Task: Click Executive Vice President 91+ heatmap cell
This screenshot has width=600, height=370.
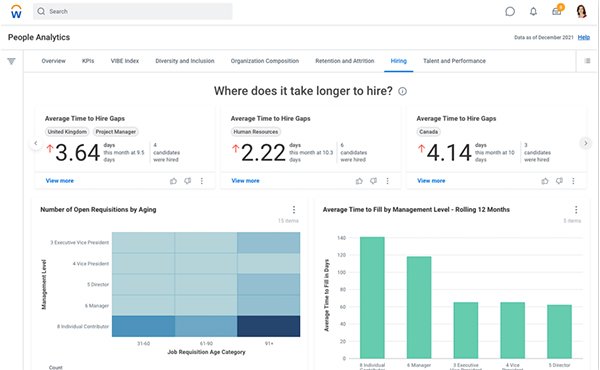Action: 269,243
